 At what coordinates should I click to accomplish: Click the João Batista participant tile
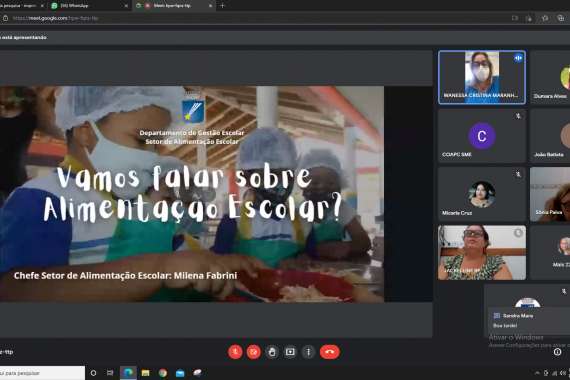coord(550,136)
